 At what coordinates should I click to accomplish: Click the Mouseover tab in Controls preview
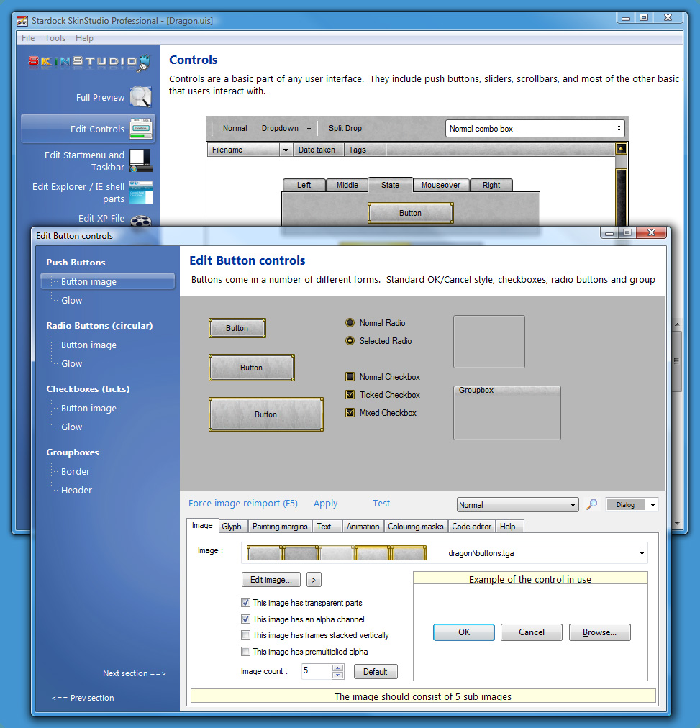click(441, 185)
